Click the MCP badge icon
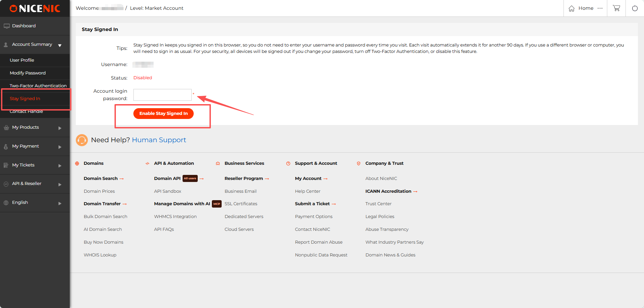 point(217,204)
